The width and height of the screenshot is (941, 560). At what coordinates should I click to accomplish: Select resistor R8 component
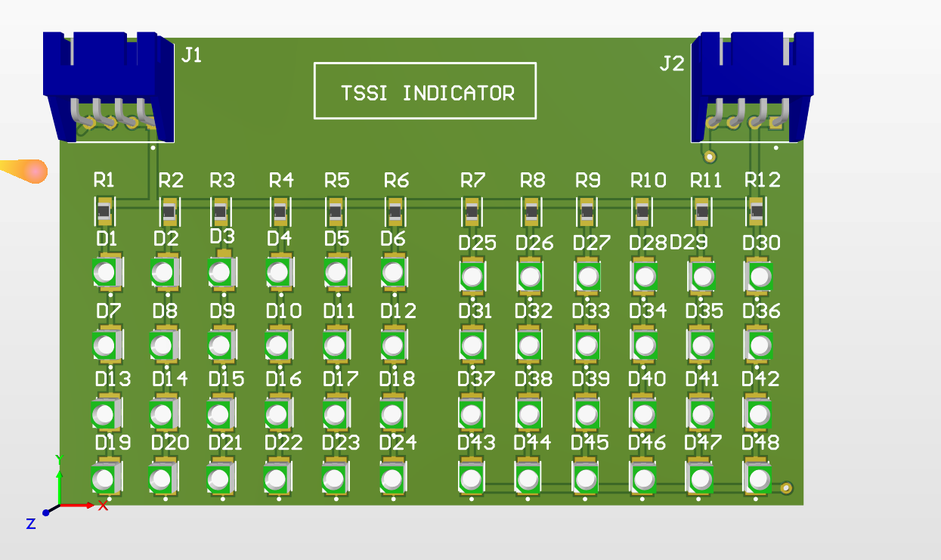[x=531, y=211]
